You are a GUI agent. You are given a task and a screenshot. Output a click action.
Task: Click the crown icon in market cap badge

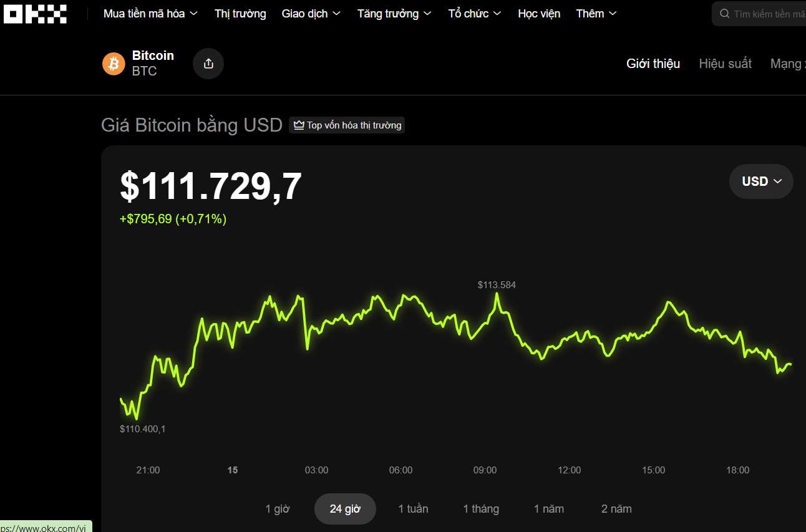tap(299, 125)
